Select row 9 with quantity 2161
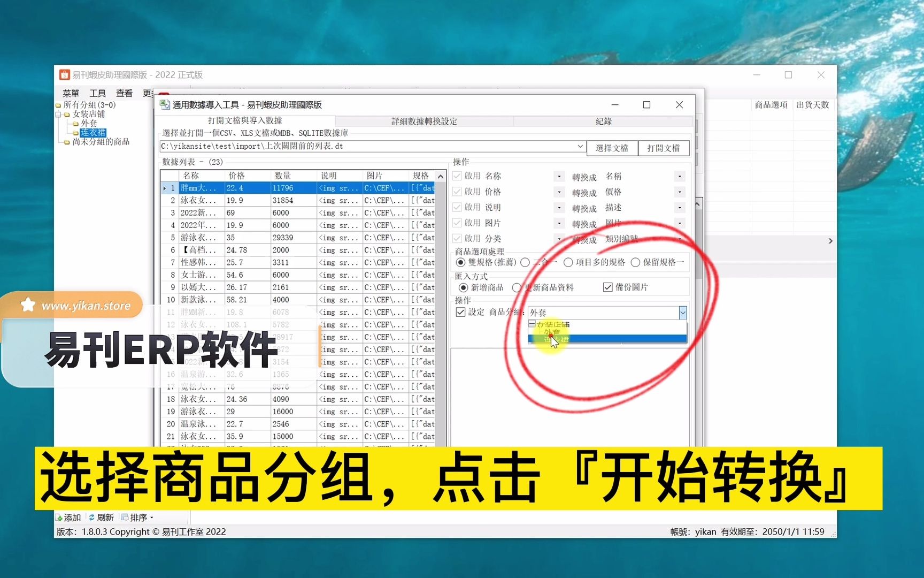This screenshot has height=578, width=924. point(298,287)
